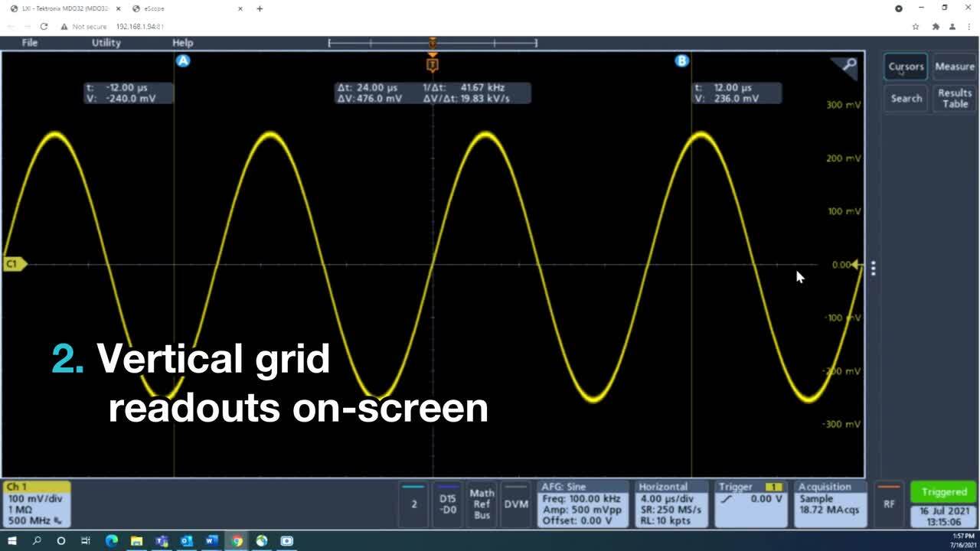
Task: Click the cursor A marker
Action: [182, 60]
